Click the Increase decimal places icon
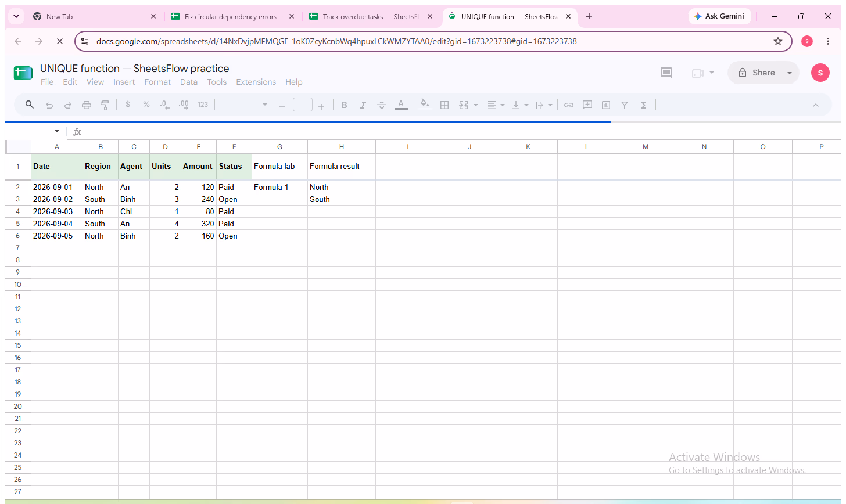Viewport: 846px width, 504px height. [184, 105]
